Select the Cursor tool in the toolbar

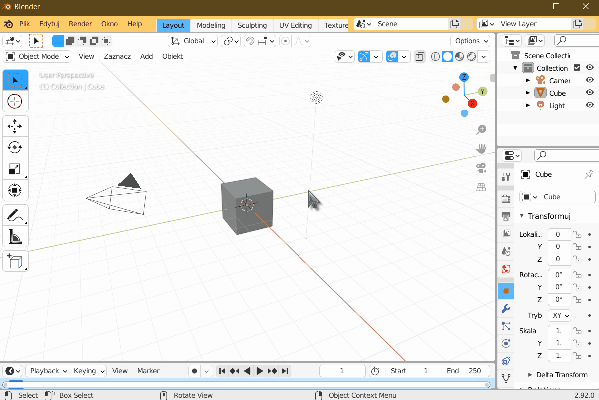15,102
